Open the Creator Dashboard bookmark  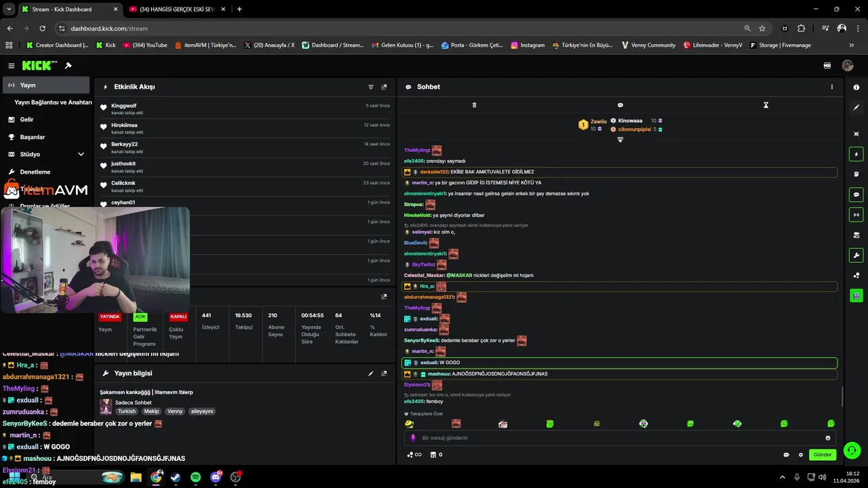(57, 45)
